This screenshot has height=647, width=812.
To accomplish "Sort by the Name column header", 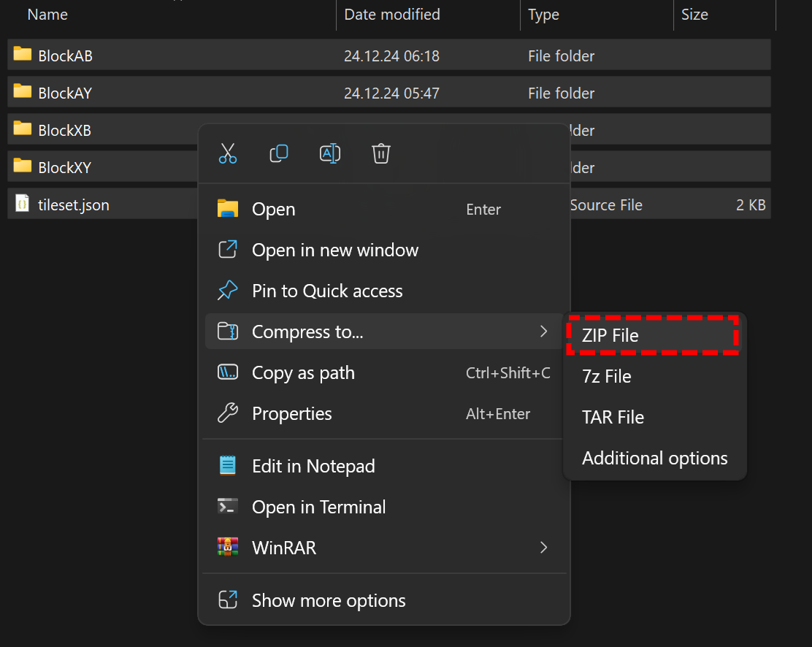I will point(47,15).
